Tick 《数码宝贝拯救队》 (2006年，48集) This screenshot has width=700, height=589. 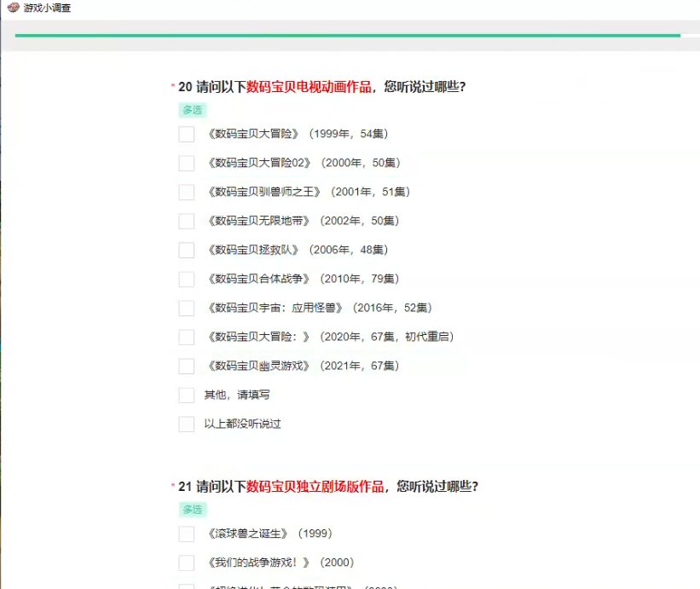[x=186, y=250]
